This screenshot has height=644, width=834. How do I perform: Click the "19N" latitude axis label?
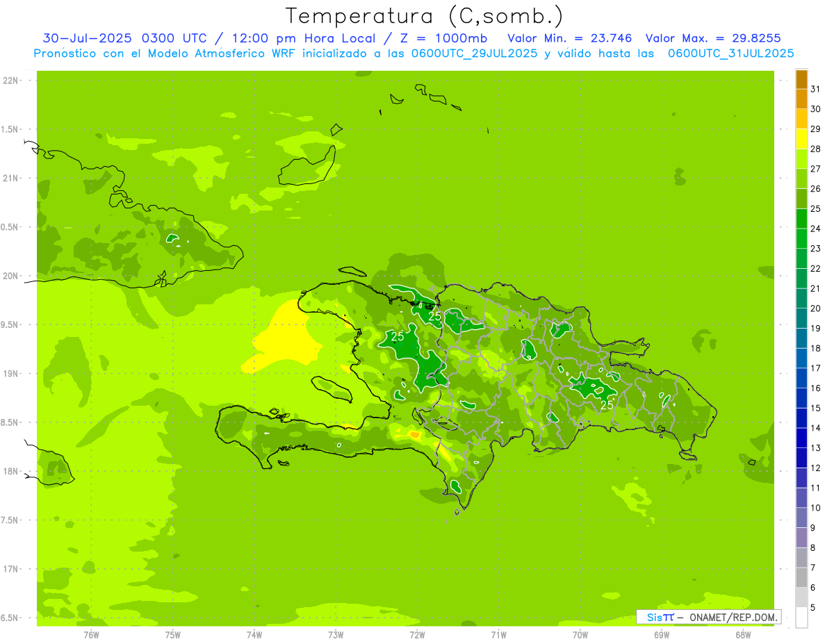(x=10, y=374)
